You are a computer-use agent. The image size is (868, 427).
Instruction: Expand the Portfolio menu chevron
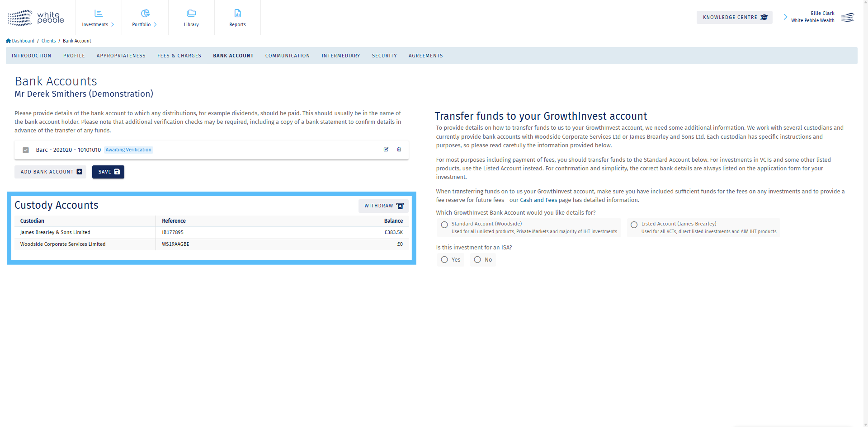(x=156, y=24)
